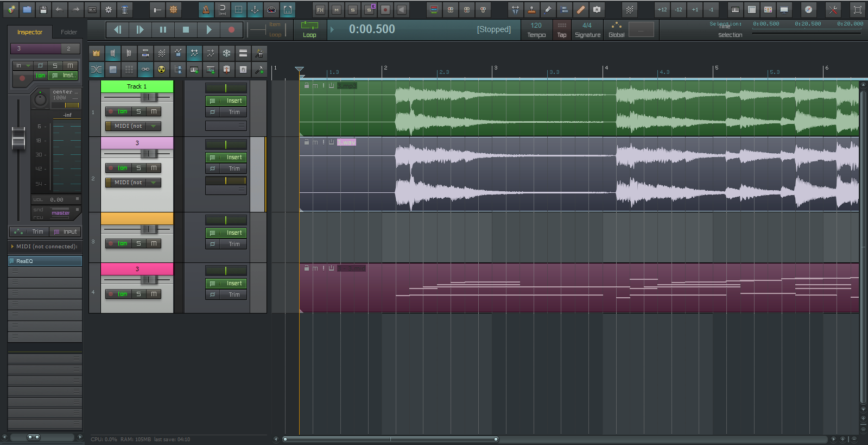Expand the transport time display arrow
The width and height of the screenshot is (868, 445).
[x=332, y=29]
